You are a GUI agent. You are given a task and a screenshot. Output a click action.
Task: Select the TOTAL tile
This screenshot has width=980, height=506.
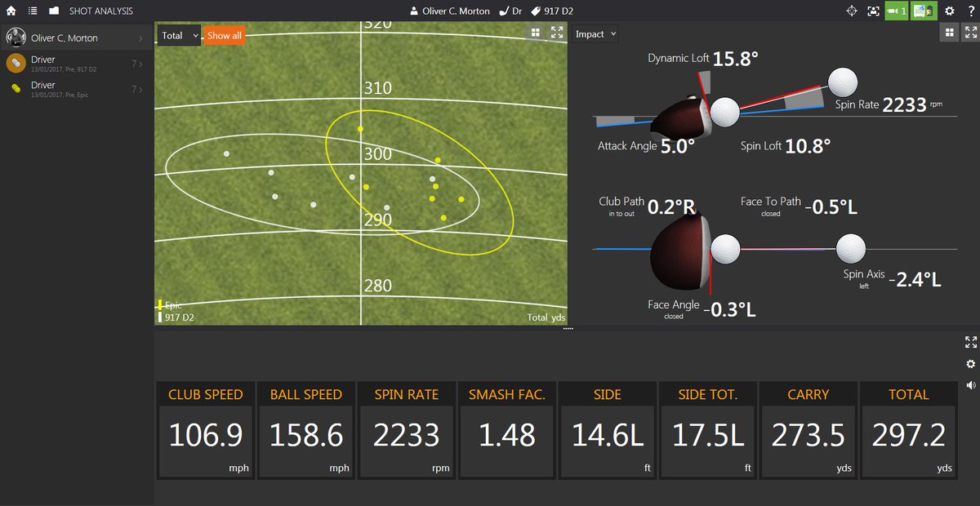point(908,430)
